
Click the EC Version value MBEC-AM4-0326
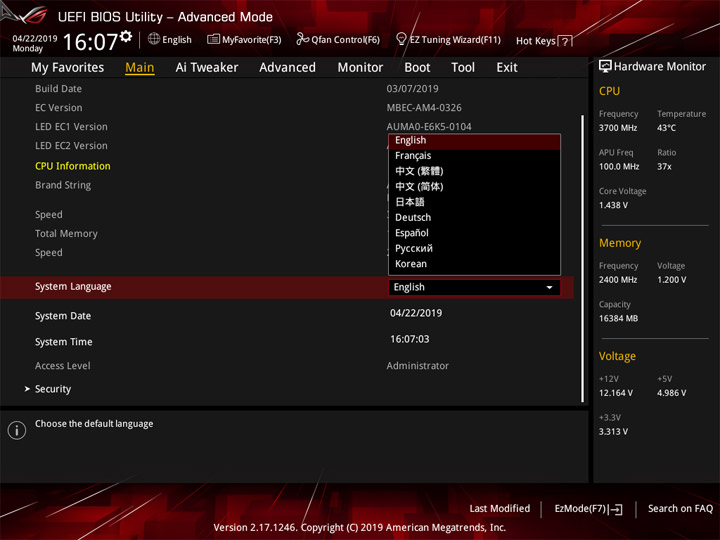pos(424,108)
